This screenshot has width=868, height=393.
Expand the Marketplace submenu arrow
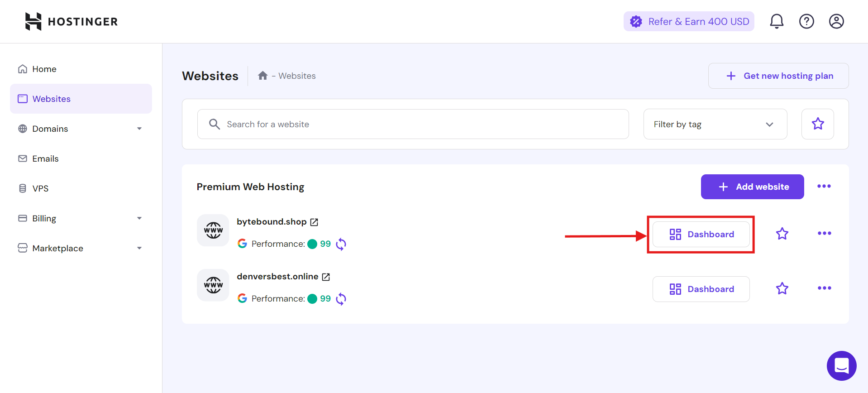point(139,248)
